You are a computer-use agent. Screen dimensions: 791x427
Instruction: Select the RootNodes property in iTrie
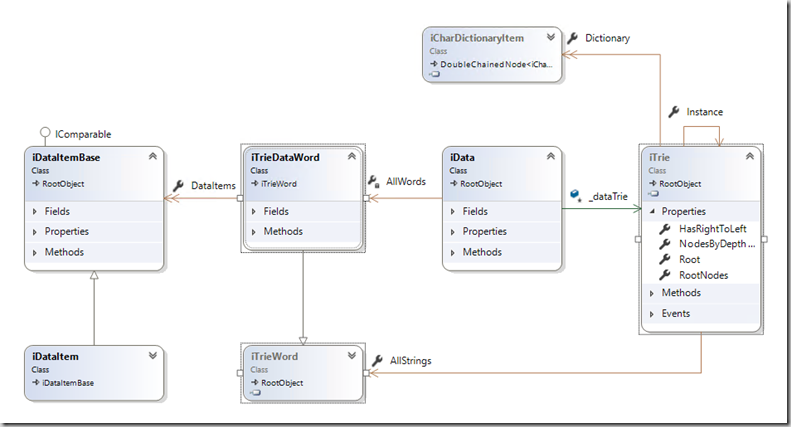point(703,275)
